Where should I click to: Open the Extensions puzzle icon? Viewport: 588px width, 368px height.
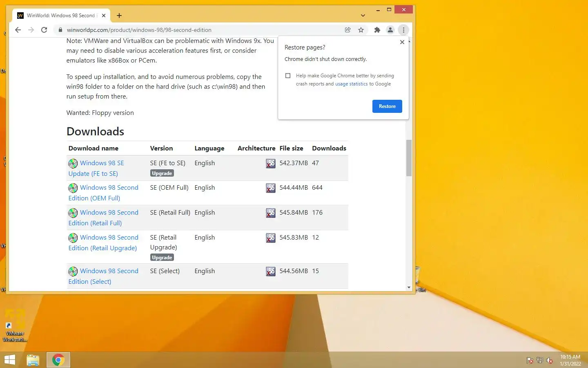(x=377, y=30)
